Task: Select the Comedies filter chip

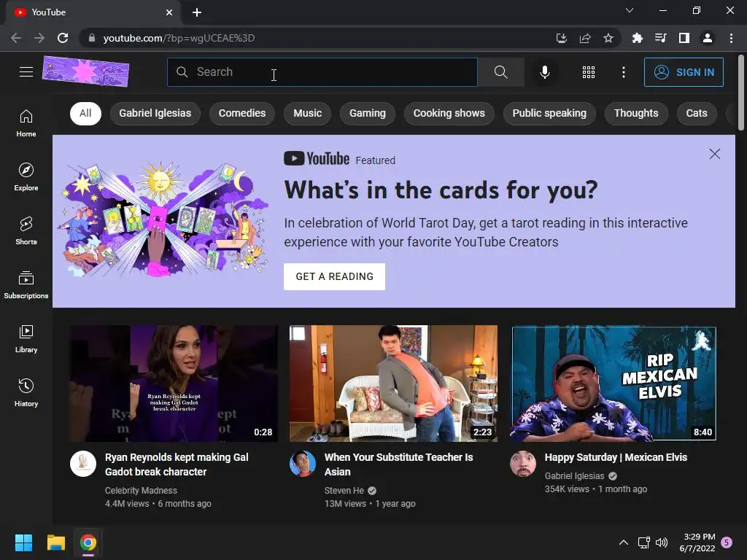Action: coord(242,113)
